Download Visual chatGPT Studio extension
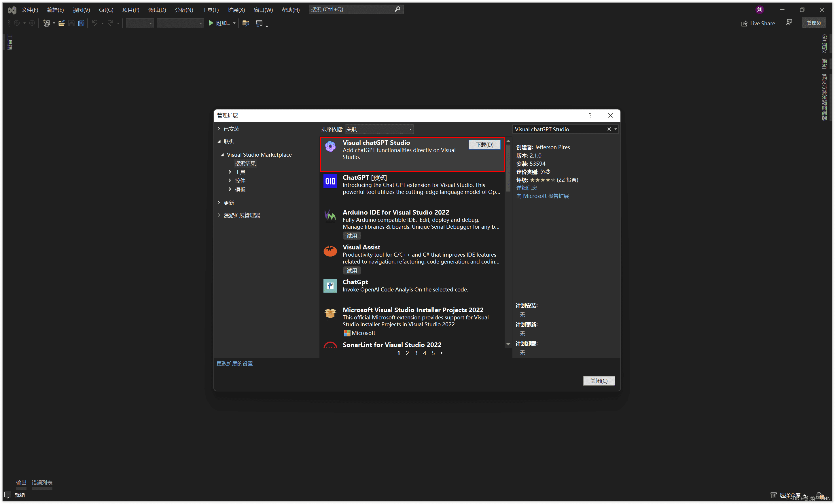Screen dimensions: 835x504 (x=484, y=145)
